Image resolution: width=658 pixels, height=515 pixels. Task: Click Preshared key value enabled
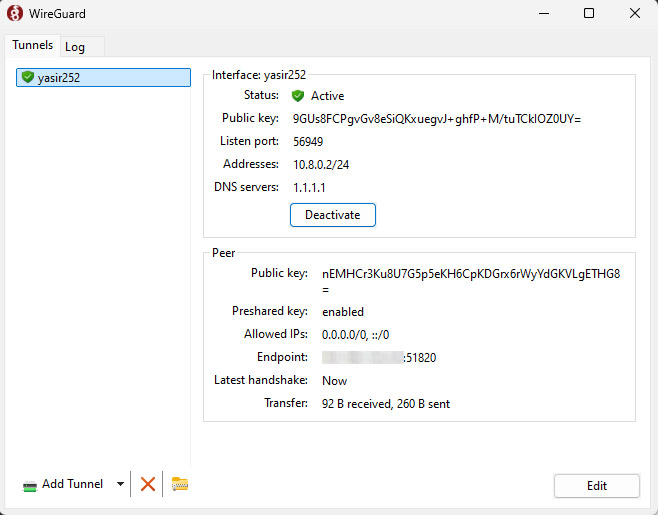click(343, 312)
